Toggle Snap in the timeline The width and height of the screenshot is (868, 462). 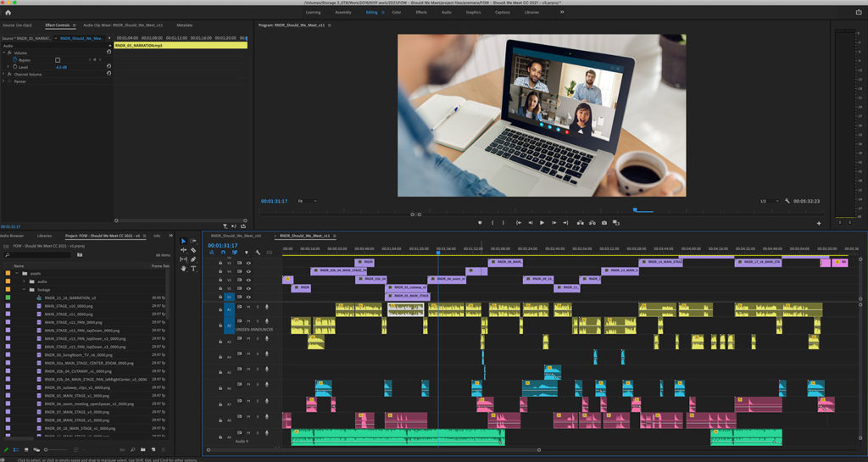click(223, 253)
